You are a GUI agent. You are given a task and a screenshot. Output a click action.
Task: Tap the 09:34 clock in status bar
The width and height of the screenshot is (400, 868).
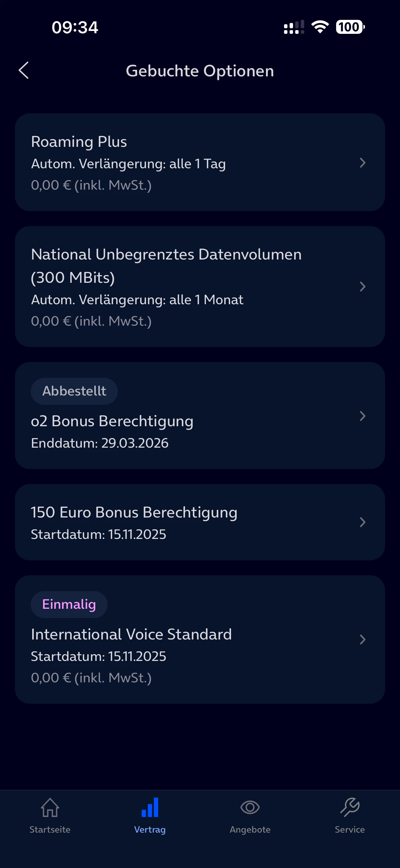pos(75,27)
